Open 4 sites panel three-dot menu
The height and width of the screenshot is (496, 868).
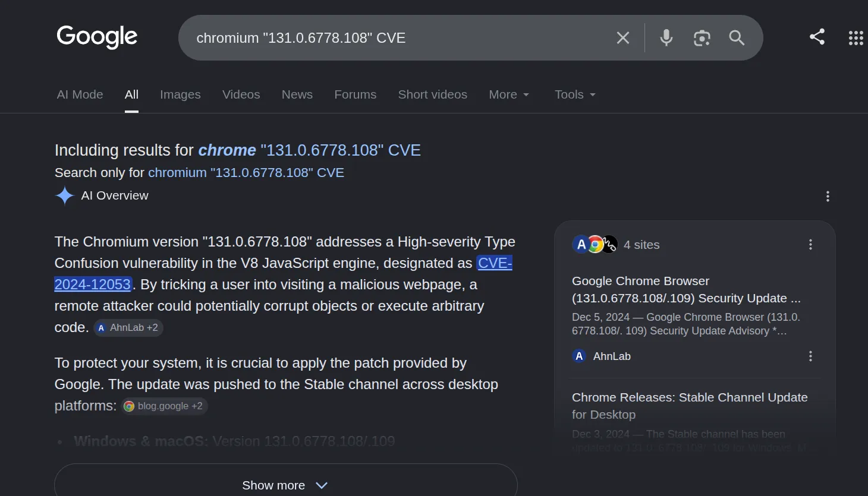pos(810,245)
